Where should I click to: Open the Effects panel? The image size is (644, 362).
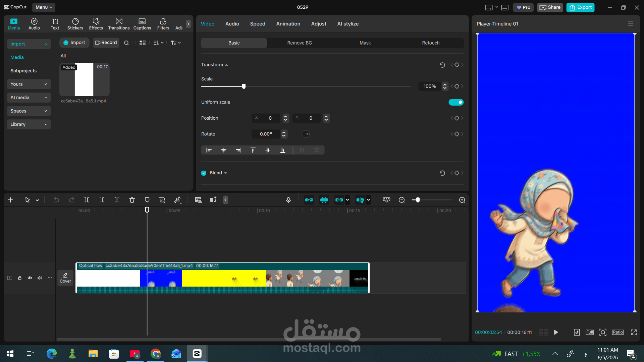pyautogui.click(x=96, y=24)
